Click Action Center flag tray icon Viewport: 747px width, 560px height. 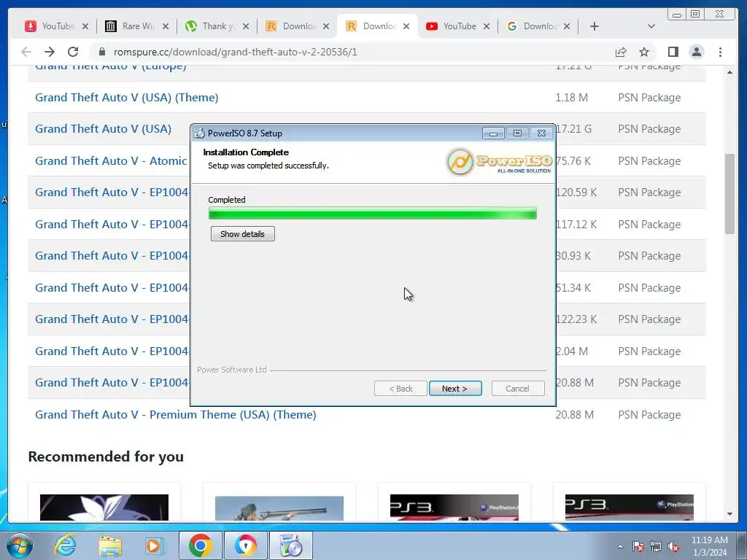tap(638, 546)
